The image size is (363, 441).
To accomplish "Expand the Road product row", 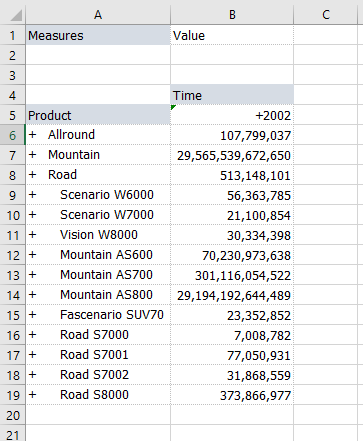I will click(x=32, y=175).
